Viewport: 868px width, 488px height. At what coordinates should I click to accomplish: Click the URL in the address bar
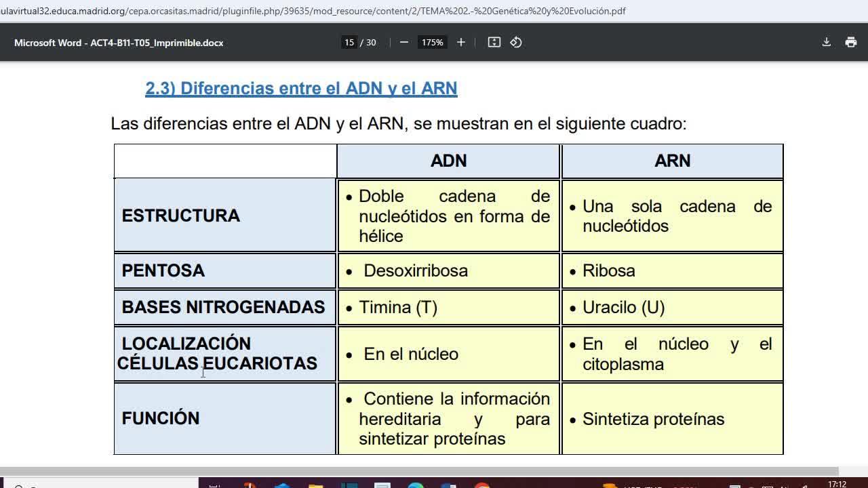click(x=313, y=11)
